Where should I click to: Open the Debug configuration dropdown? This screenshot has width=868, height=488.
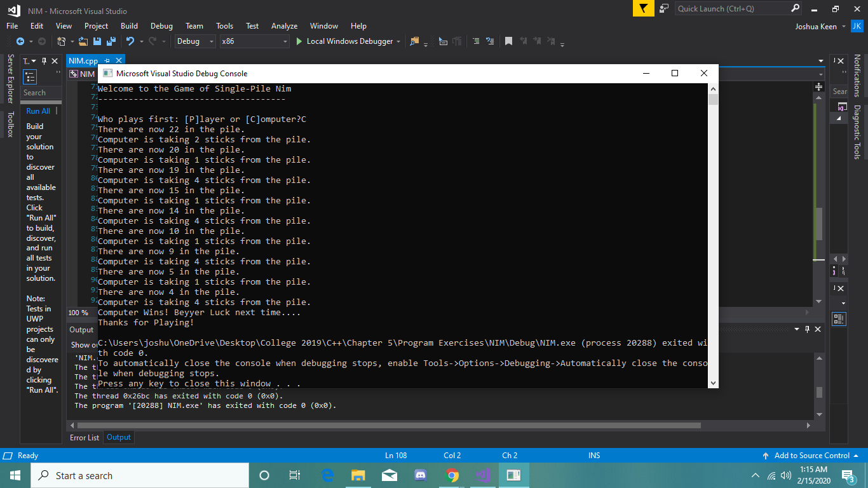(194, 41)
